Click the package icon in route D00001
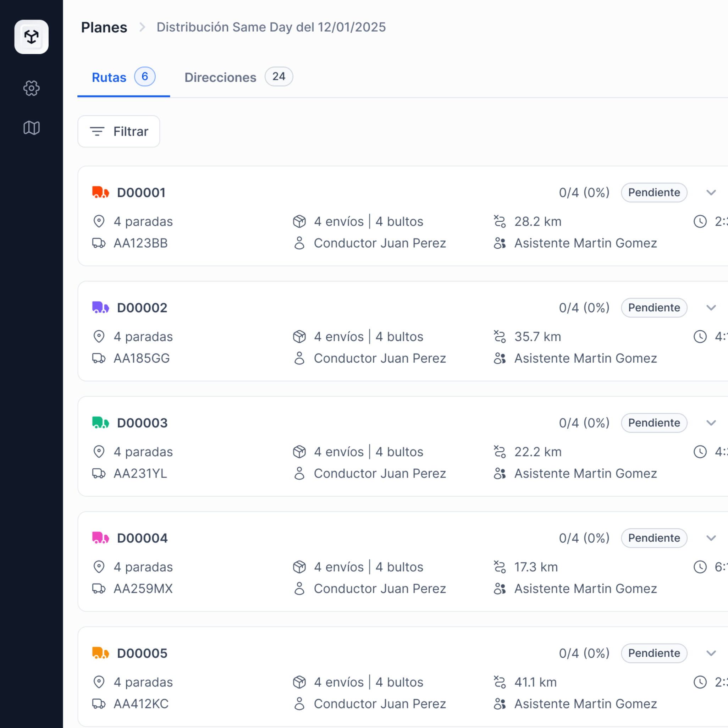 (x=299, y=222)
